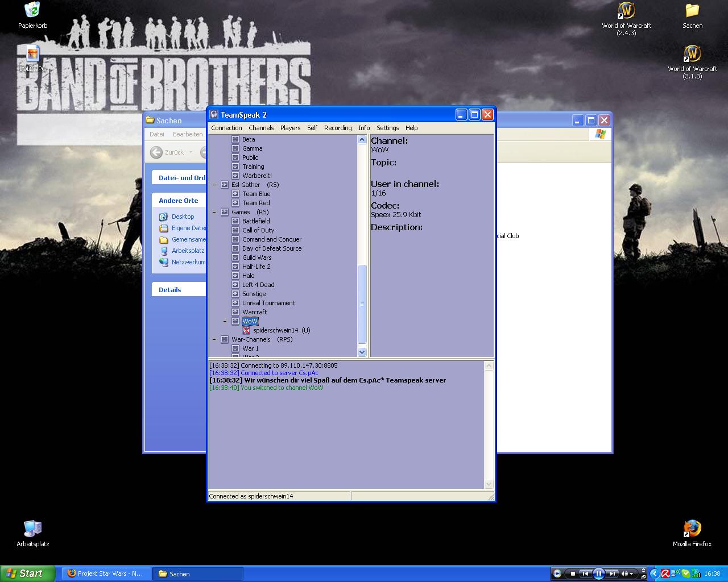Collapse the WoW channel node
Viewport: 728px width, 582px height.
point(225,321)
